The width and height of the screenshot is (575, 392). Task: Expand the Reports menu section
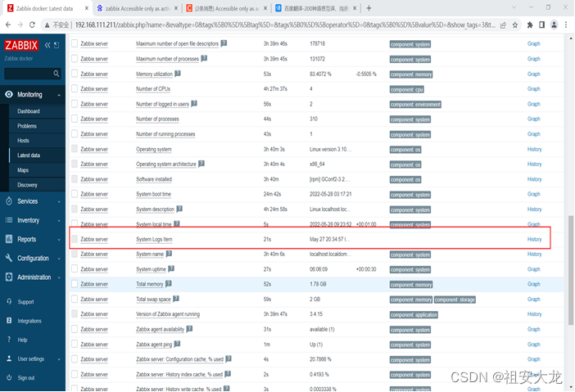[x=59, y=240]
